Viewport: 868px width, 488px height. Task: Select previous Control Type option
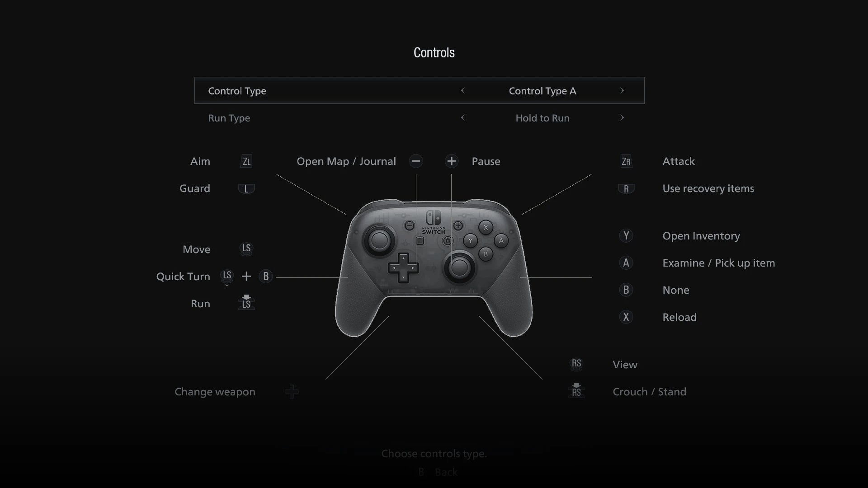[464, 90]
